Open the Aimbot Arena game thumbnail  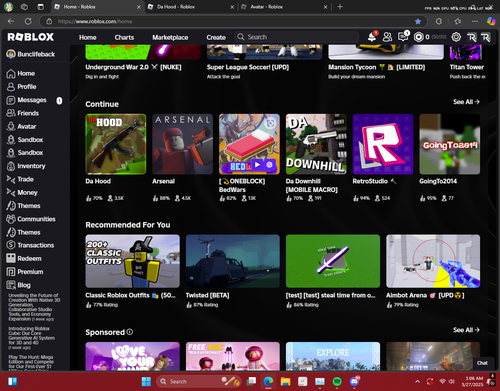coord(433,261)
